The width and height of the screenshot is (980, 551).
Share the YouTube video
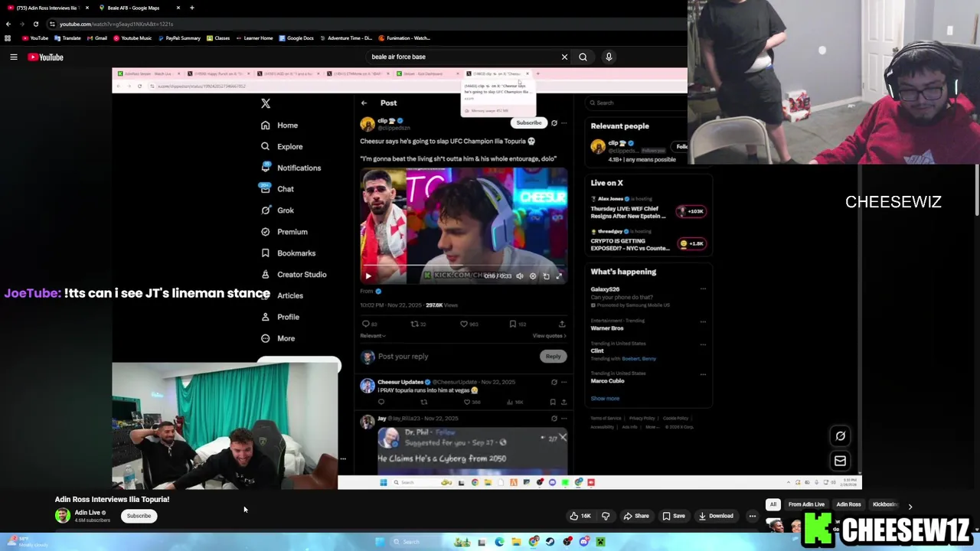coord(635,516)
